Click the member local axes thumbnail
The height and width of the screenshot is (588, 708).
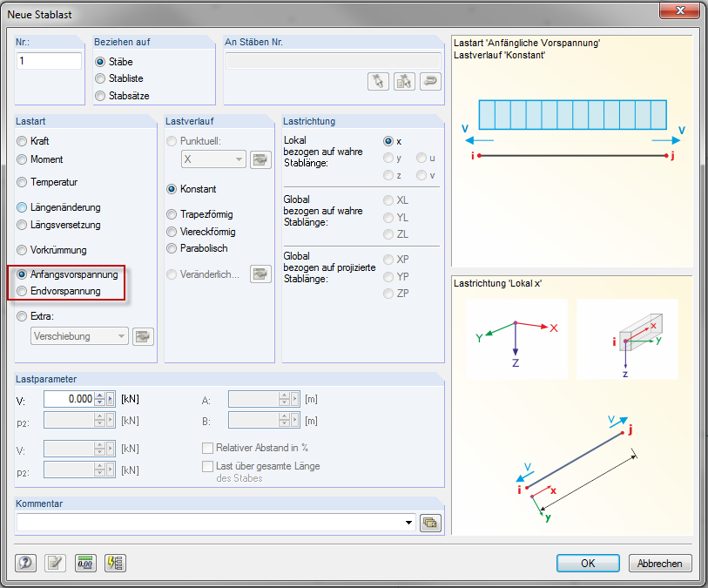(x=627, y=339)
